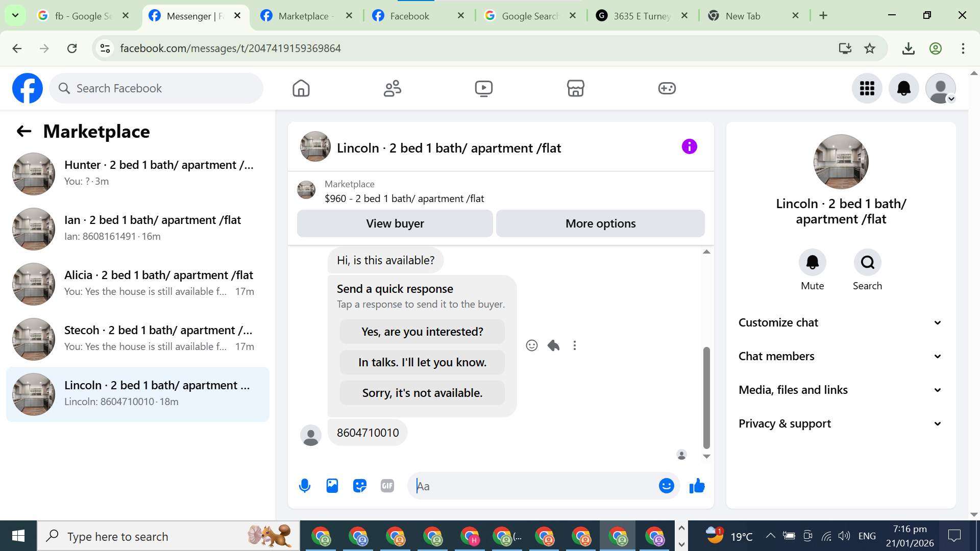Open the sticker picker icon
Viewport: 980px width, 551px height.
[360, 486]
